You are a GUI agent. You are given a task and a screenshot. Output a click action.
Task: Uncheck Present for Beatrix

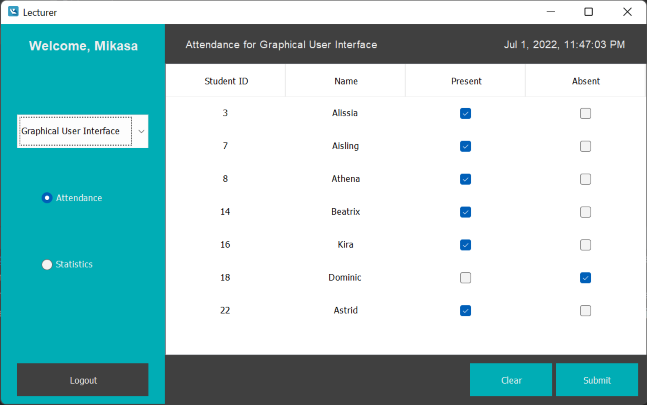[x=465, y=212]
